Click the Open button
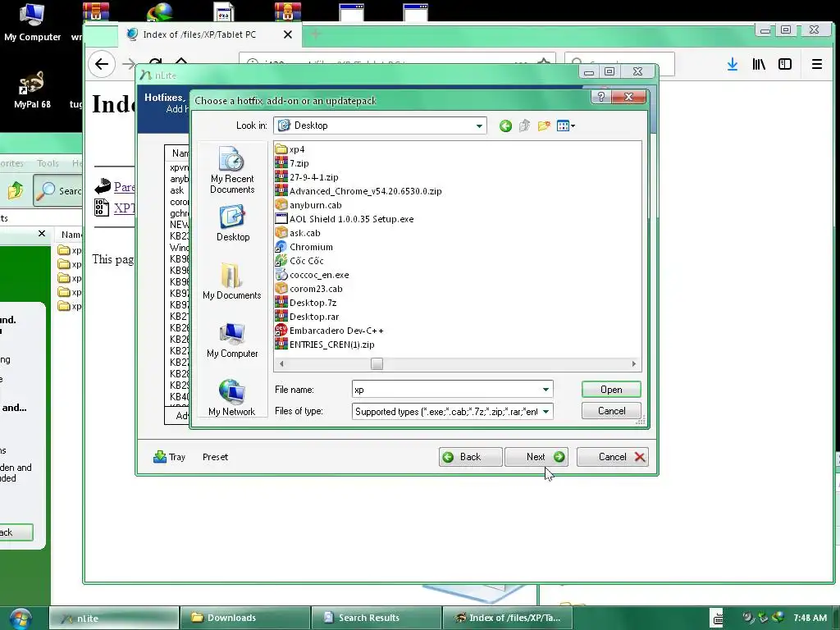Viewport: 840px width, 630px height. [x=611, y=390]
